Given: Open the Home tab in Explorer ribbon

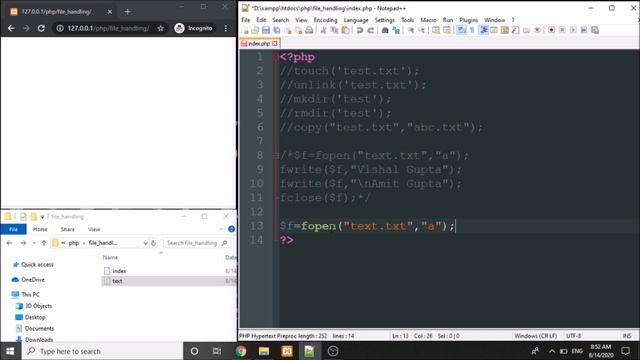Looking at the screenshot, I should [40, 229].
